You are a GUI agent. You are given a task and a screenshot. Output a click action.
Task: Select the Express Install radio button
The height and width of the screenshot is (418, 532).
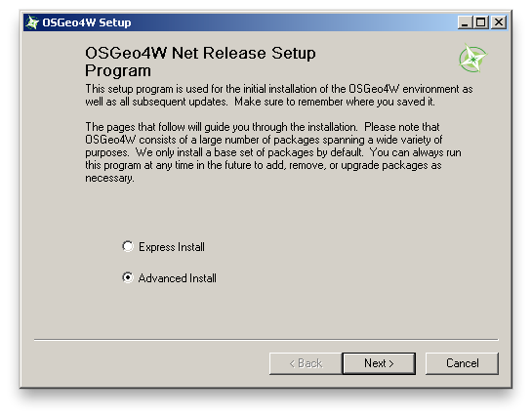point(128,246)
